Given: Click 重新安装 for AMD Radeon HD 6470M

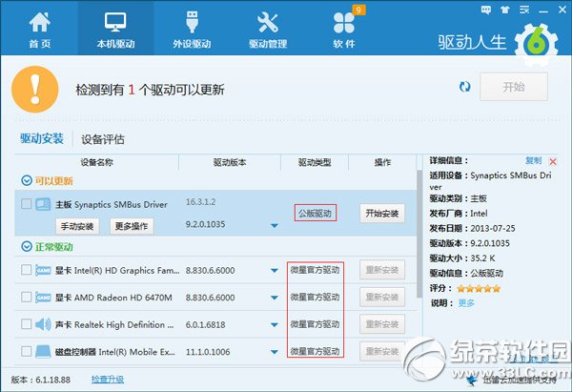Looking at the screenshot, I should pyautogui.click(x=382, y=298).
